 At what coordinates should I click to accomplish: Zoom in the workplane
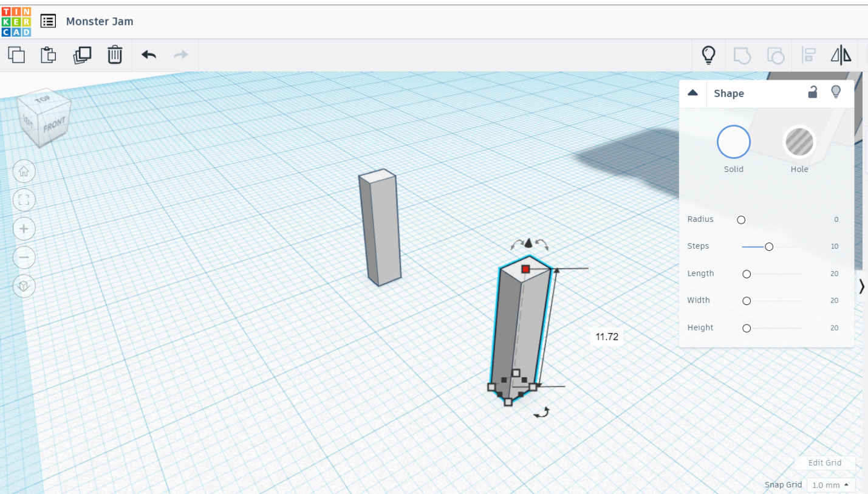tap(24, 228)
